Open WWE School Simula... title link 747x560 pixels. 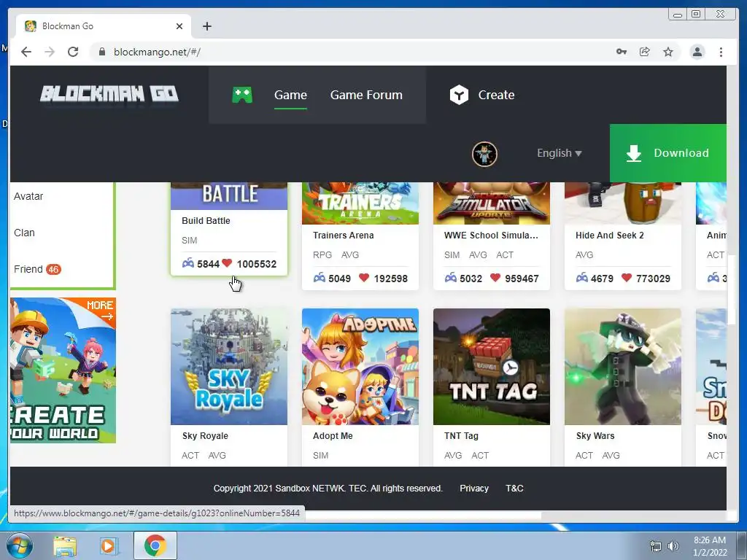[491, 236]
